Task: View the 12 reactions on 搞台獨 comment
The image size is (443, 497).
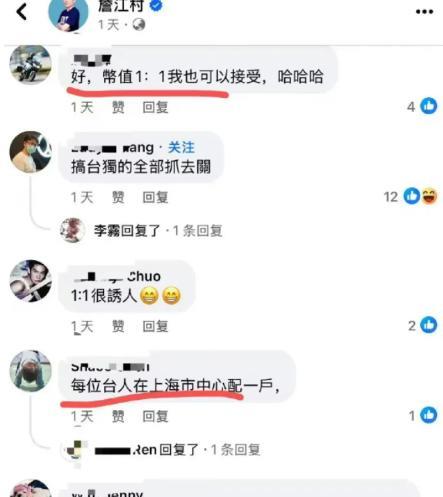Action: click(411, 196)
